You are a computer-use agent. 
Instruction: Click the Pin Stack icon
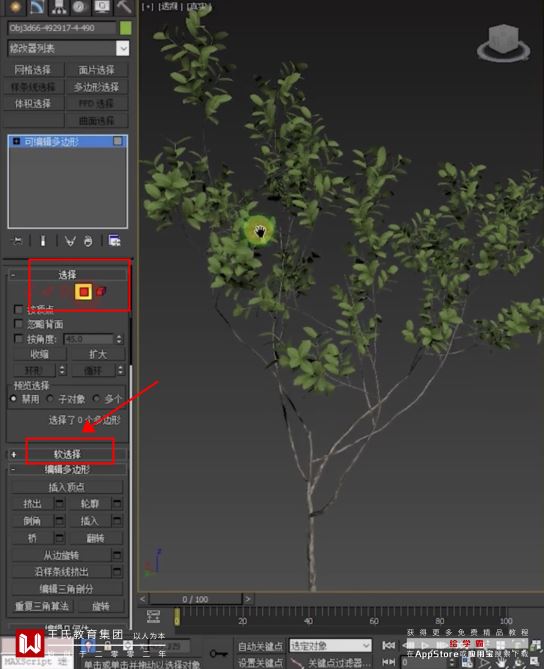pos(17,241)
